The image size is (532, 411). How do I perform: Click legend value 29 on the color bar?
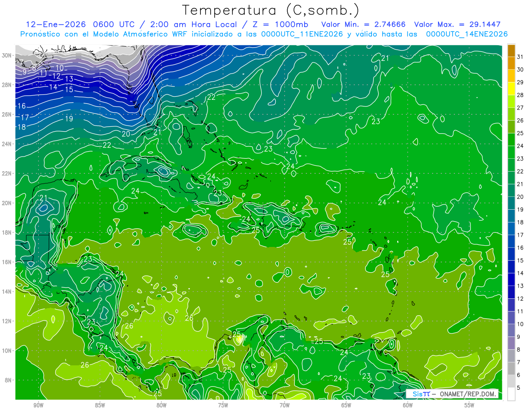click(520, 82)
